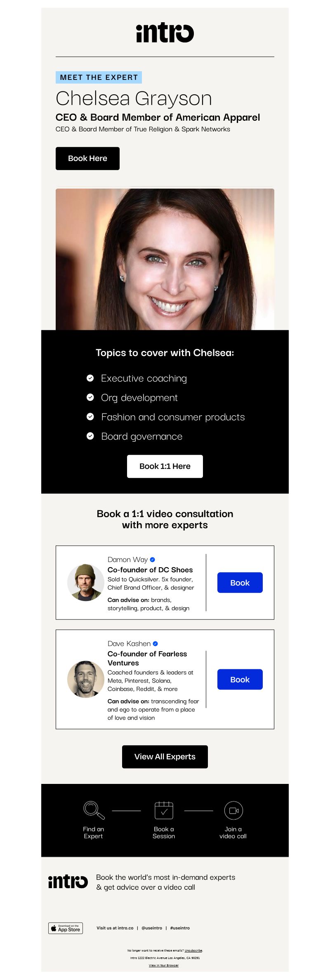Book a session with Dave Kashen

[x=240, y=679]
